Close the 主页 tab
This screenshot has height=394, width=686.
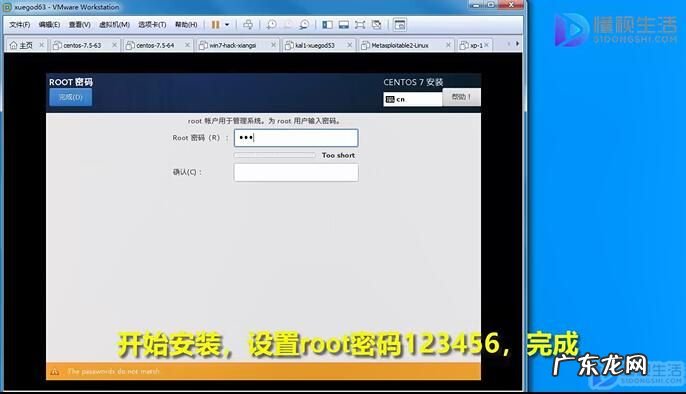42,45
